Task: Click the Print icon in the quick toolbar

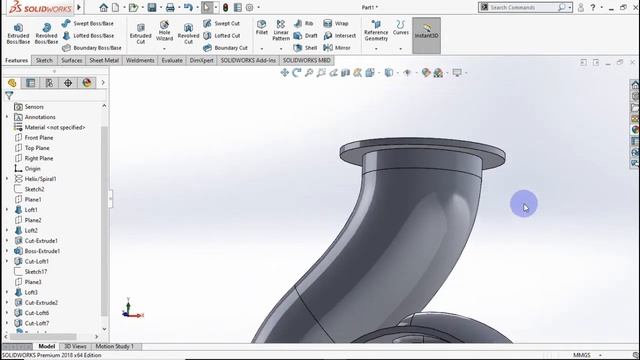Action: (x=170, y=7)
